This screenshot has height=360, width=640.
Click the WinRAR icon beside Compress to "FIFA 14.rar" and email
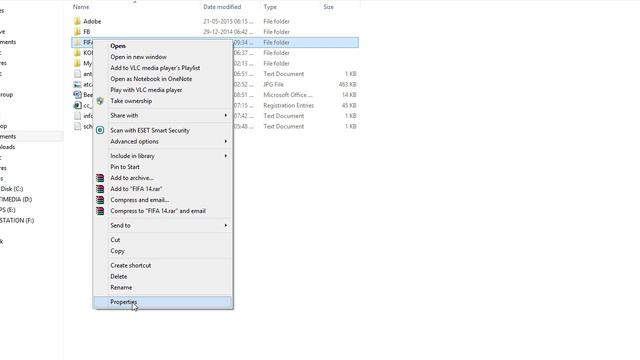click(100, 211)
